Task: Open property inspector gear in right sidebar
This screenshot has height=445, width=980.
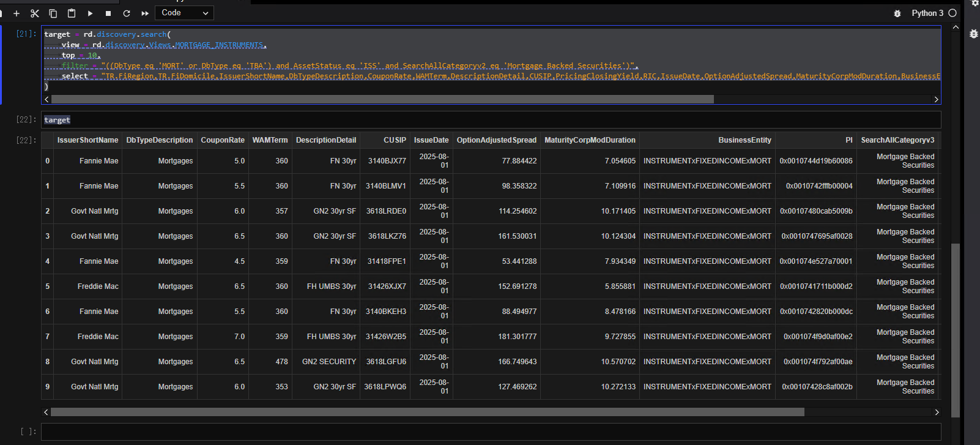Action: pyautogui.click(x=974, y=3)
